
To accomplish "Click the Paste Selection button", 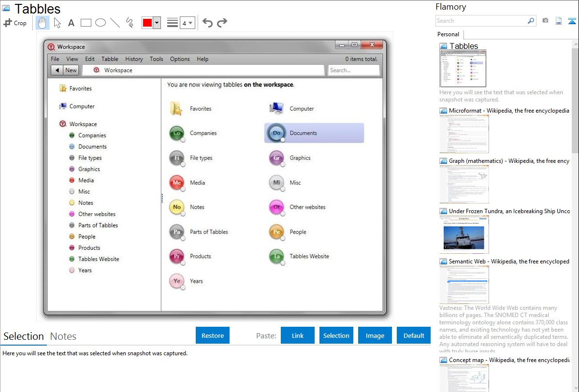I will (x=336, y=335).
